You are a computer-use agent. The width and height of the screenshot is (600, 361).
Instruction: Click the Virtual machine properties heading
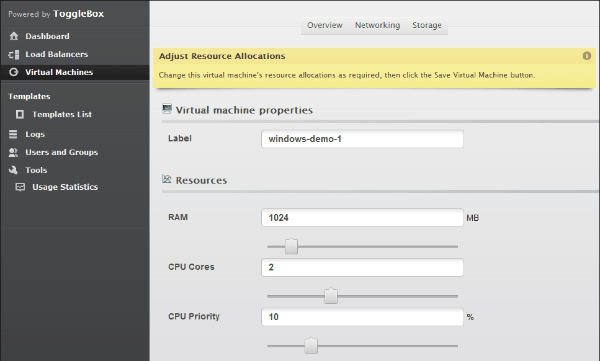coord(244,110)
